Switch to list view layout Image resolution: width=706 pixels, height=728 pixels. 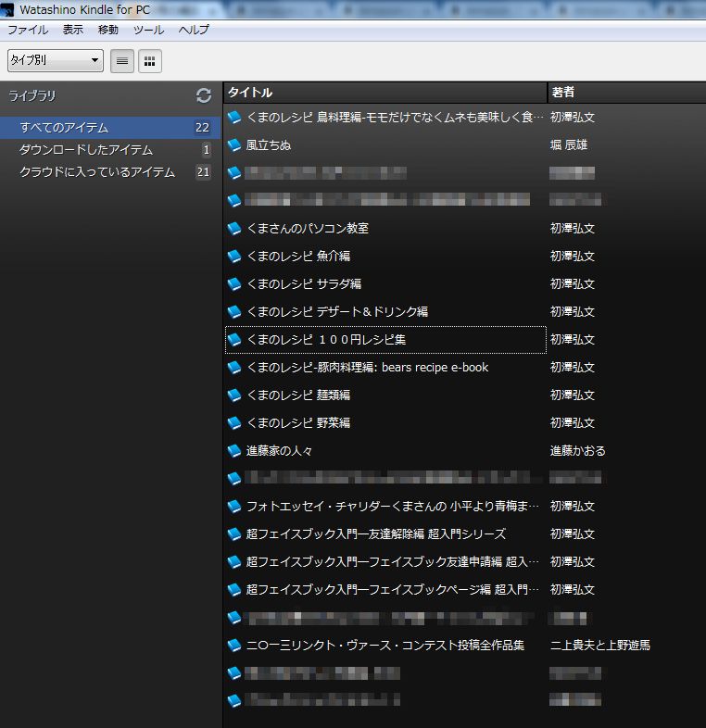122,61
